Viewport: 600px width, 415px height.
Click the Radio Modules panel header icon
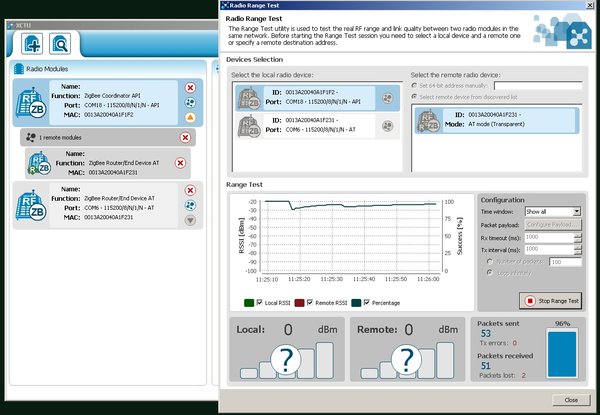tap(19, 69)
